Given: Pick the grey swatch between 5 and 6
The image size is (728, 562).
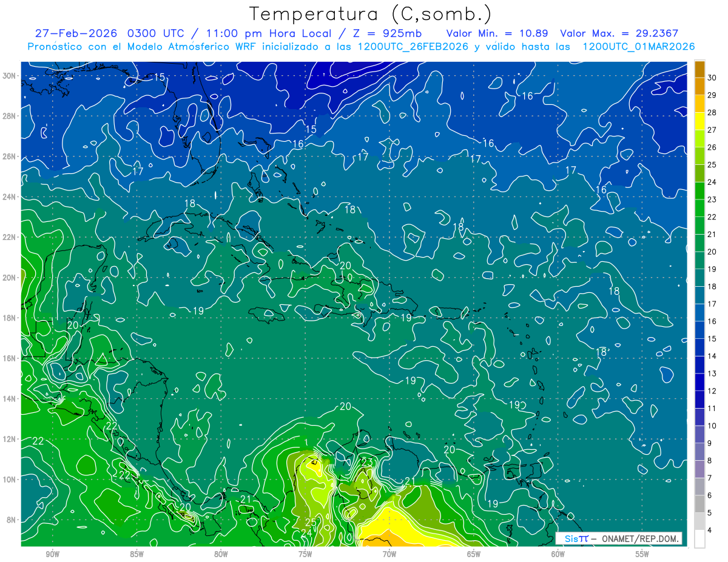Looking at the screenshot, I should [699, 504].
